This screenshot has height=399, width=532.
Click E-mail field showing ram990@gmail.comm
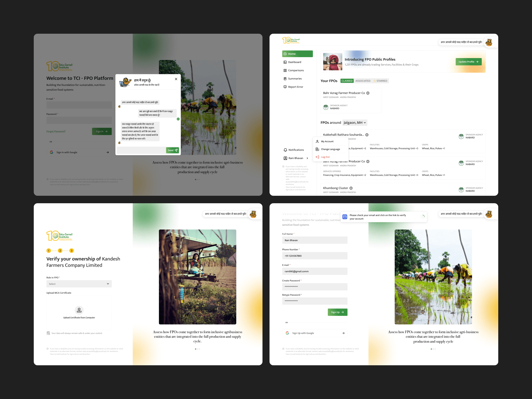[315, 271]
